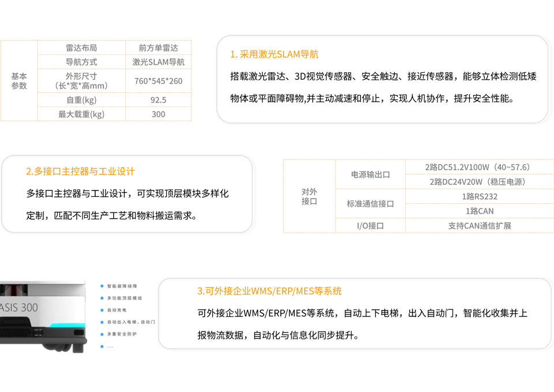Click the last blue bullet beside the ellipsis

pos(102,346)
